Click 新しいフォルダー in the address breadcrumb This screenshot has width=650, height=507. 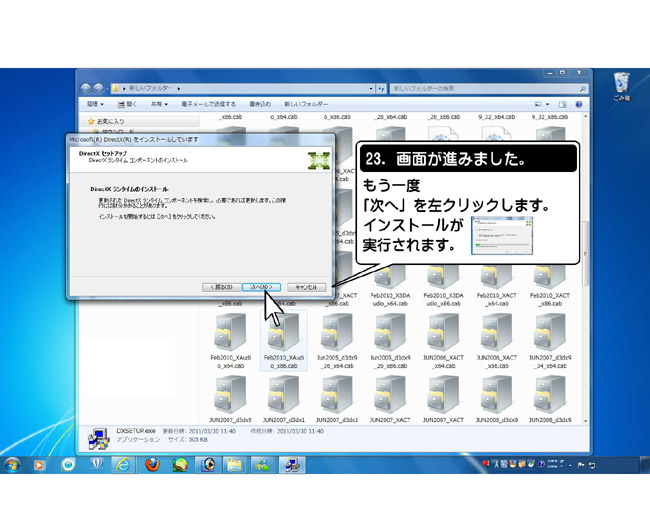pos(150,89)
